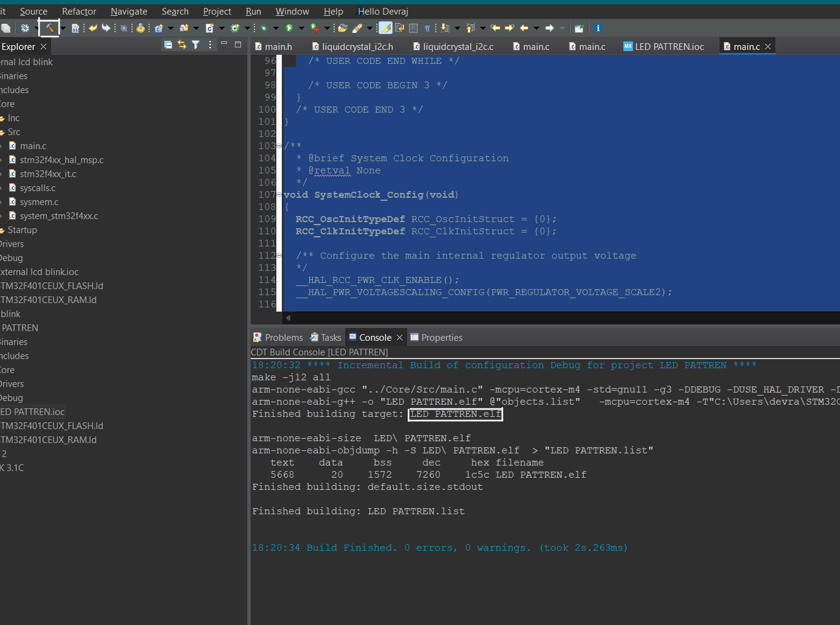The image size is (840, 625).
Task: Toggle Skip All Breakpoints button
Action: pyautogui.click(x=124, y=28)
